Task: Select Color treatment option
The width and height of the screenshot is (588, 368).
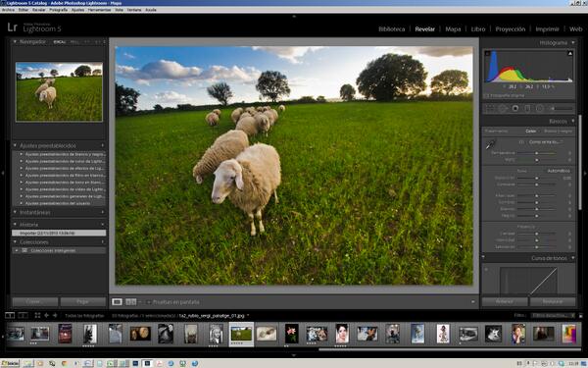Action: (x=530, y=131)
